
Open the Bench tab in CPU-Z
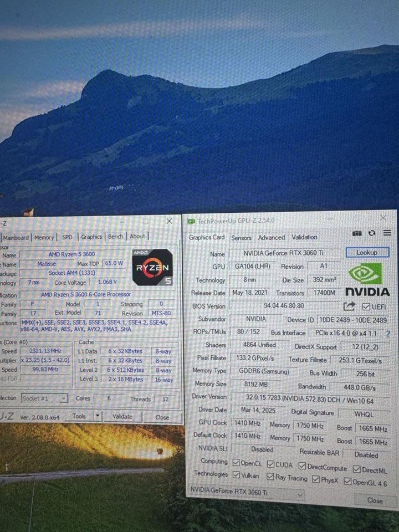(116, 237)
